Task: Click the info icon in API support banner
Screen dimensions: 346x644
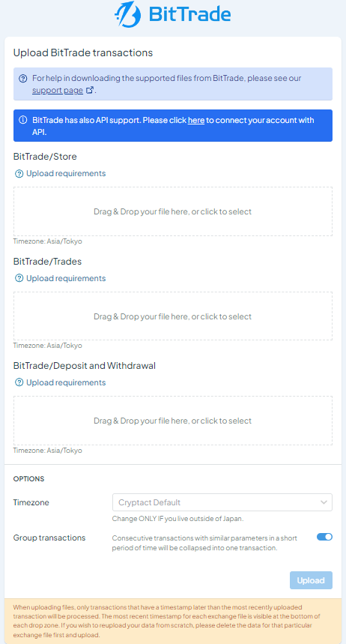Action: tap(23, 121)
